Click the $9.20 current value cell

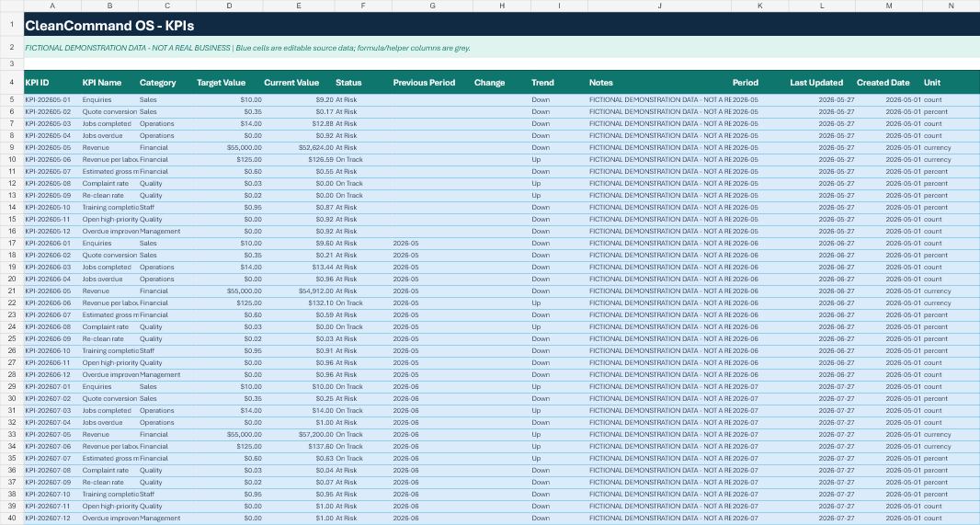point(299,100)
